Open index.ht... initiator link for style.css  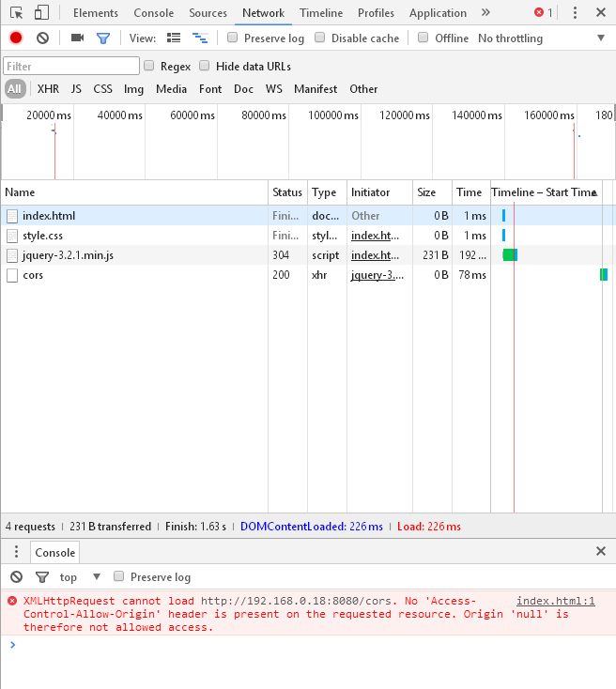tap(375, 236)
